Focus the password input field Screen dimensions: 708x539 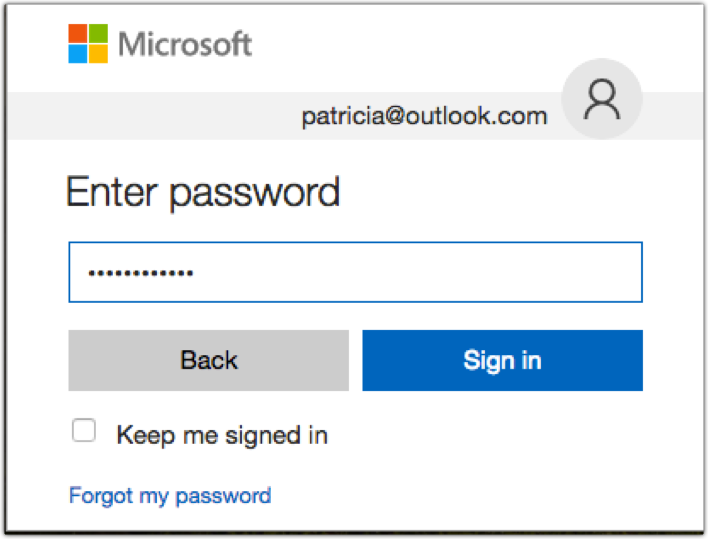[x=355, y=271]
